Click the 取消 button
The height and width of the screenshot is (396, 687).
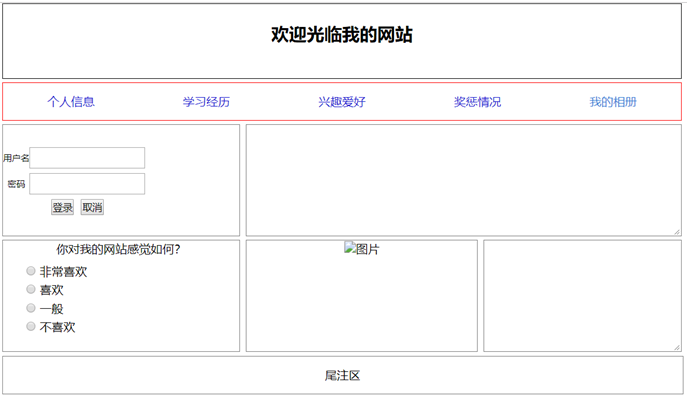point(92,207)
